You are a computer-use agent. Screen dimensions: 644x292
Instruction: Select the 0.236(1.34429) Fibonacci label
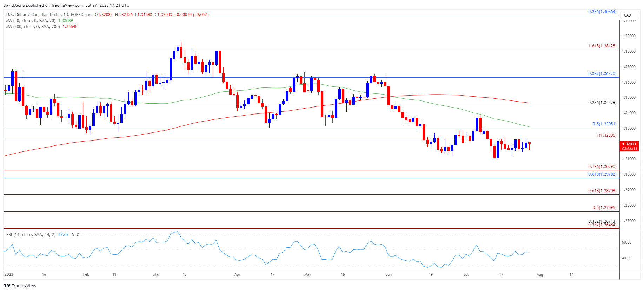click(x=602, y=103)
